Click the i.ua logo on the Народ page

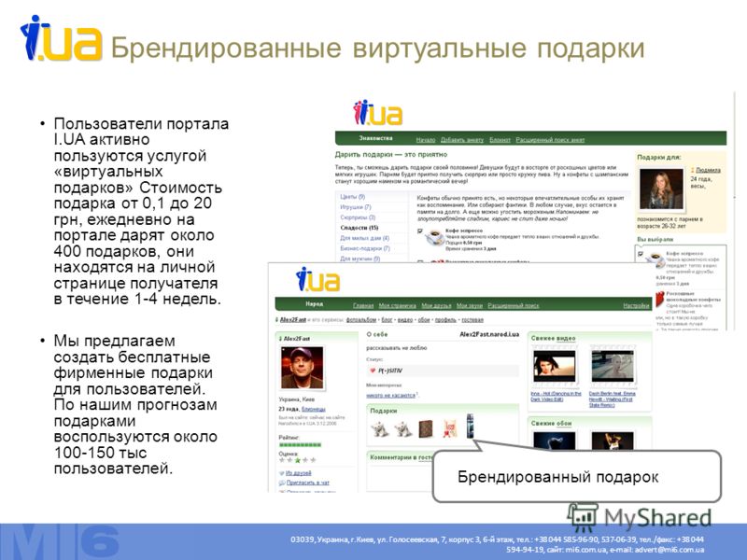(x=317, y=279)
